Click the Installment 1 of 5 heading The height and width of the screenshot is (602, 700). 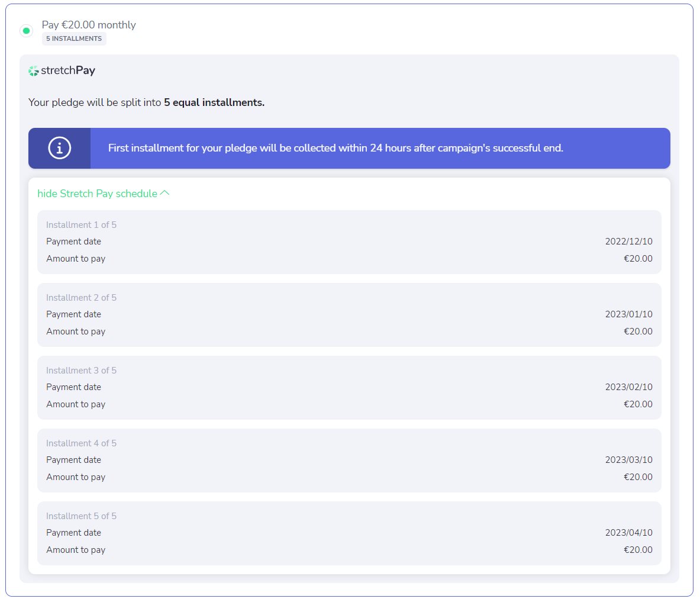(81, 224)
